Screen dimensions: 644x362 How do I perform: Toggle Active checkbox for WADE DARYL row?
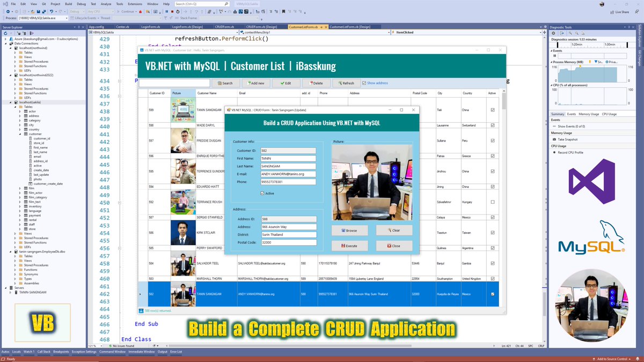point(493,125)
